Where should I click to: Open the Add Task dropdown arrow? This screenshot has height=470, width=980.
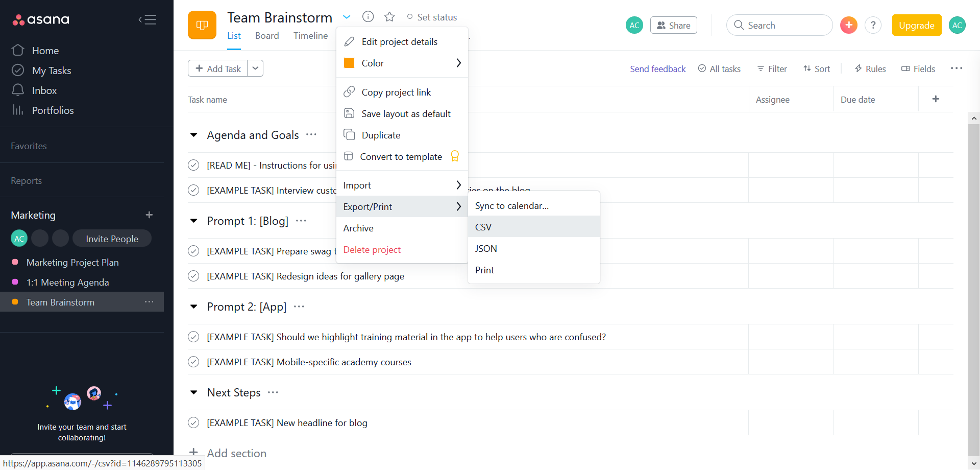click(255, 68)
